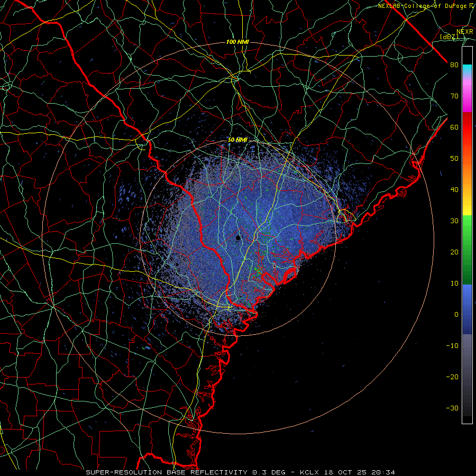Click the KCLX 18 OCT 25 20:34 timestamp
Screen dimensions: 476x476
tap(347, 472)
